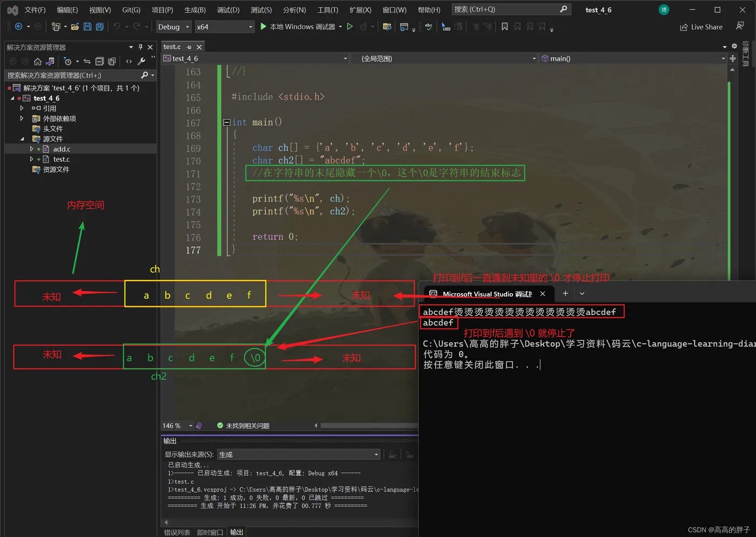Screen dimensions: 756x537
Task: Open the 显示输出来源 生成 dropdown
Action: coord(299,454)
